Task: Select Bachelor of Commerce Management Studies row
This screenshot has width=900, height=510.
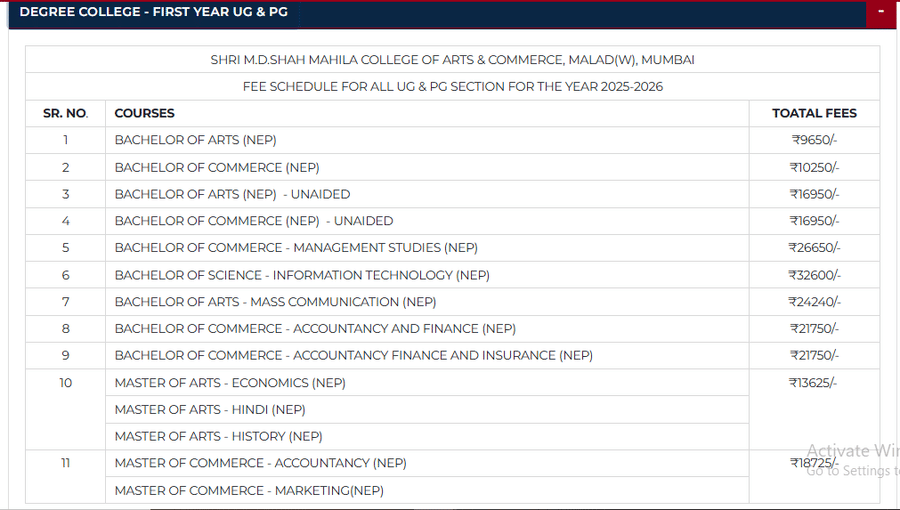Action: (296, 248)
